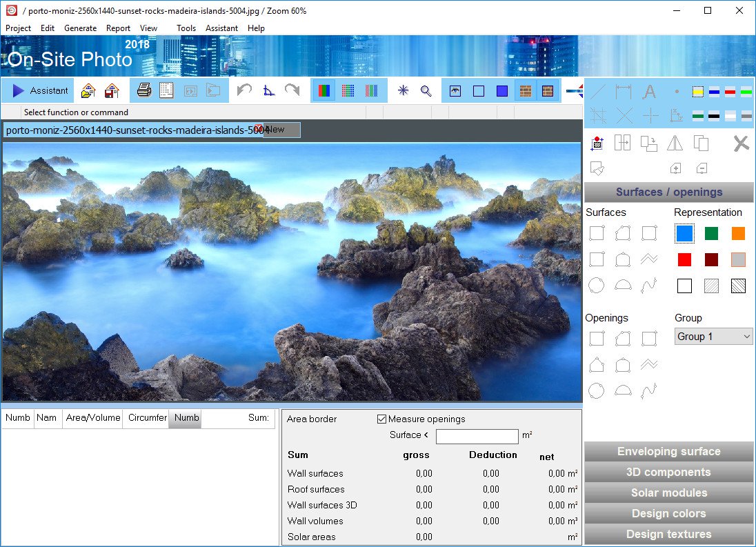This screenshot has height=547, width=756.
Task: Open the Edit menu
Action: pyautogui.click(x=47, y=28)
